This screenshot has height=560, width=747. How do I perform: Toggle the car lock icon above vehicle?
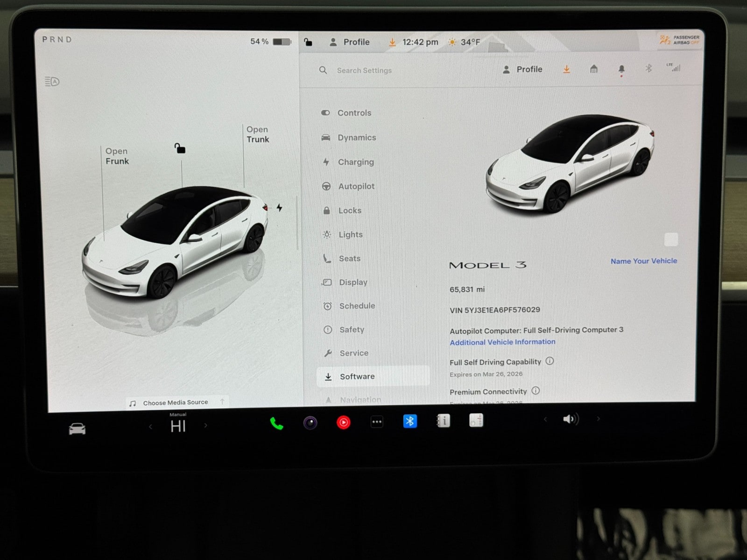click(180, 148)
